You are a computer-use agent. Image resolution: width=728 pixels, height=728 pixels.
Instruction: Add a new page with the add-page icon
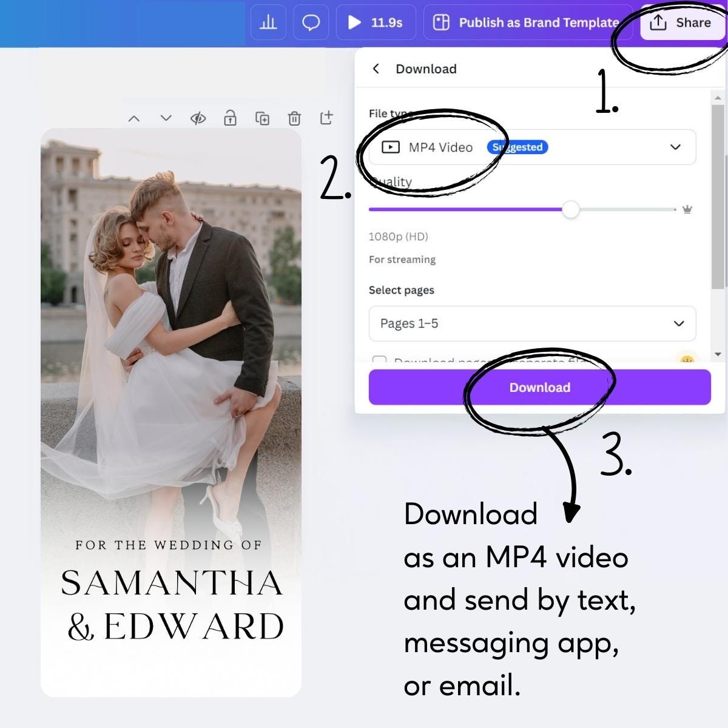pyautogui.click(x=326, y=118)
